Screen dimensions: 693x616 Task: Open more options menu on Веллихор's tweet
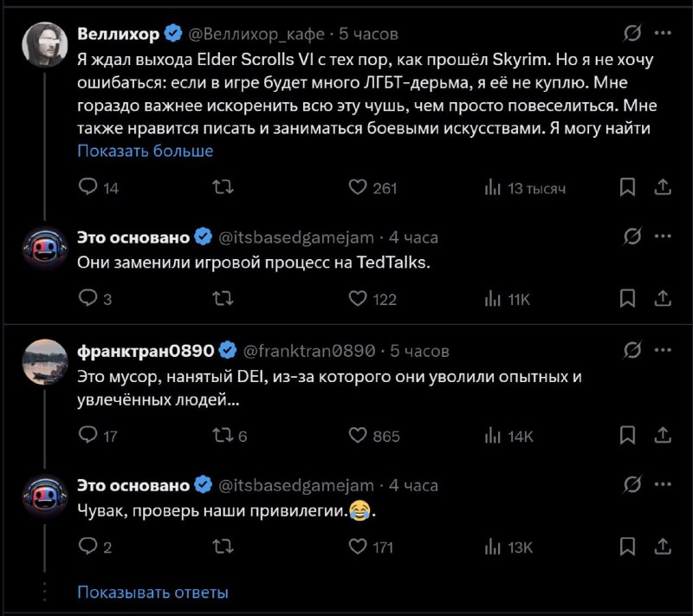coord(663,33)
